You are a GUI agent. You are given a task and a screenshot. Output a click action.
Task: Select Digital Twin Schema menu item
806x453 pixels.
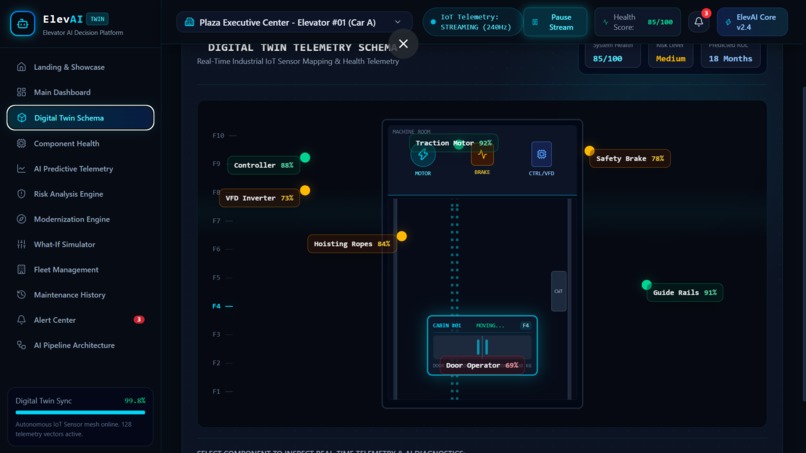click(80, 118)
